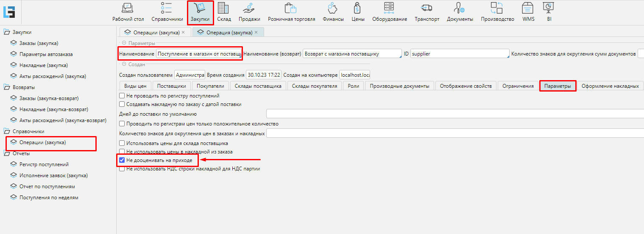
Task: Click the Дней до поставки input field
Action: [x=454, y=114]
